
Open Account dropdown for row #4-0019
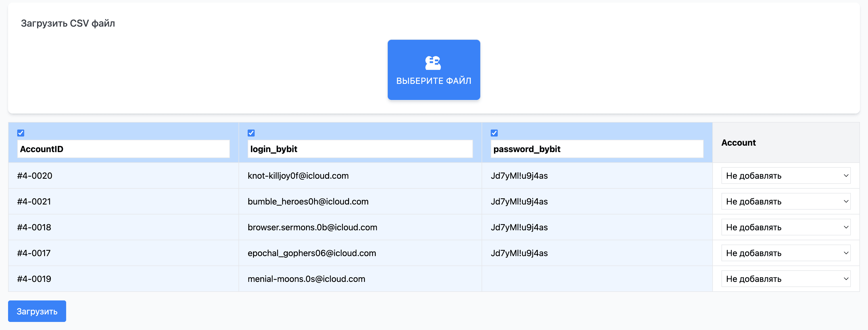point(785,279)
